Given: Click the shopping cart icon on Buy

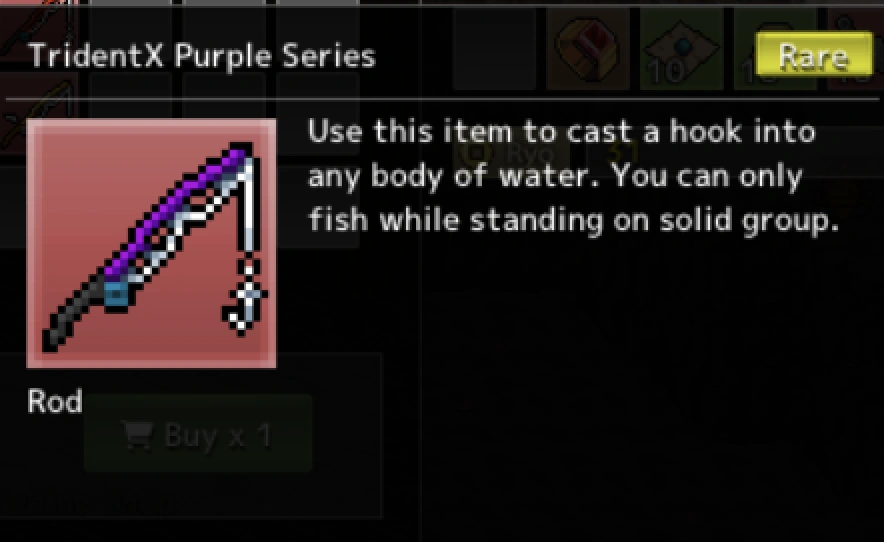Looking at the screenshot, I should [137, 435].
